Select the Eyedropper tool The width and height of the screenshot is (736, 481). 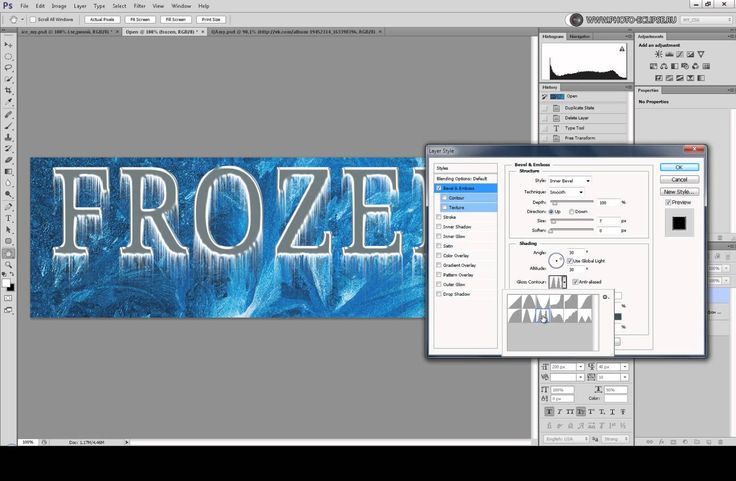pos(8,101)
